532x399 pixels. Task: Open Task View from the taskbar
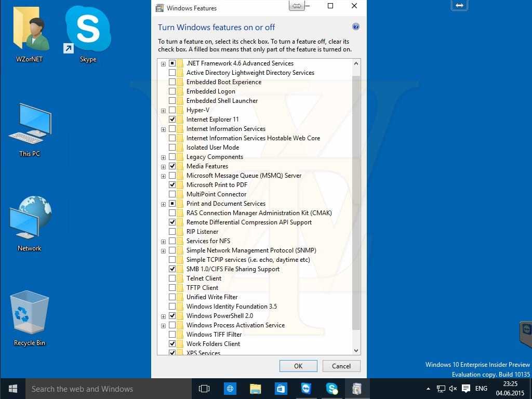coord(204,389)
